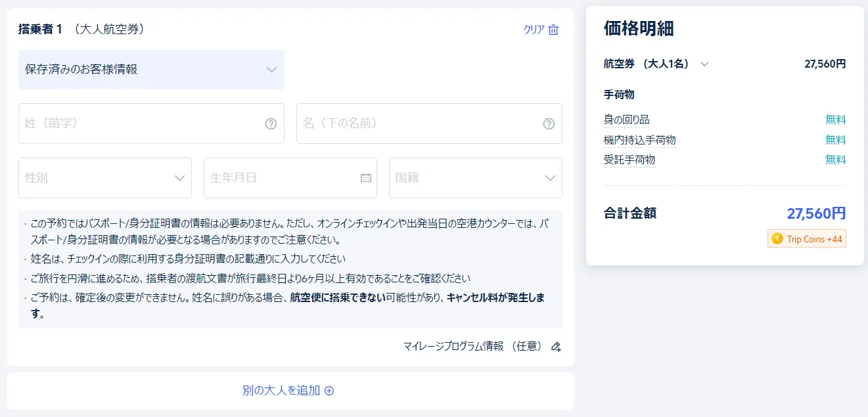Click the 手荷物 section label

(619, 95)
